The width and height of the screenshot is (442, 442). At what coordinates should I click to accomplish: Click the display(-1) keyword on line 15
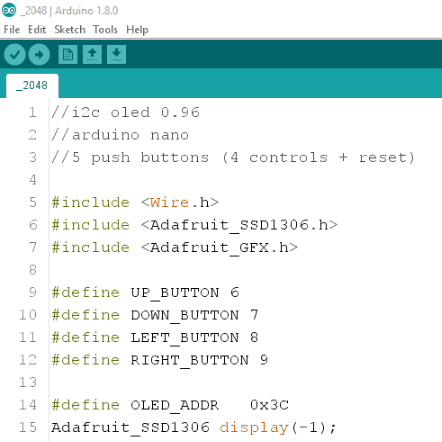pos(254,428)
